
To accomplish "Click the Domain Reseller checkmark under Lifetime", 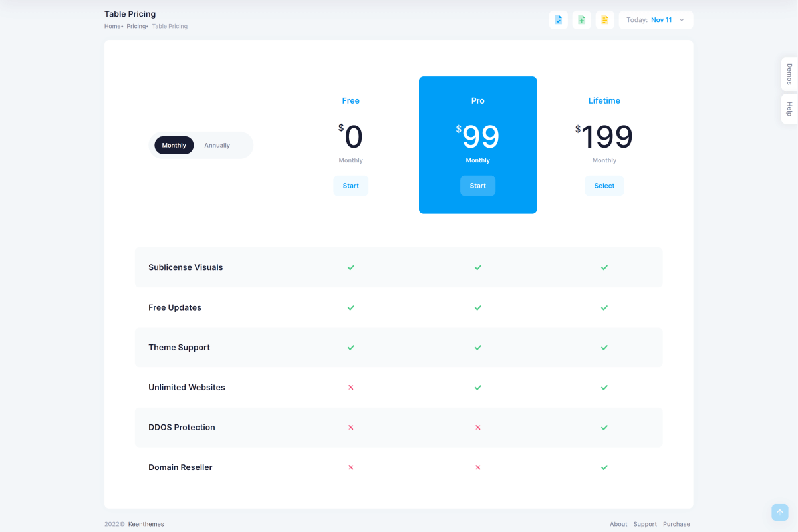I will (x=604, y=467).
